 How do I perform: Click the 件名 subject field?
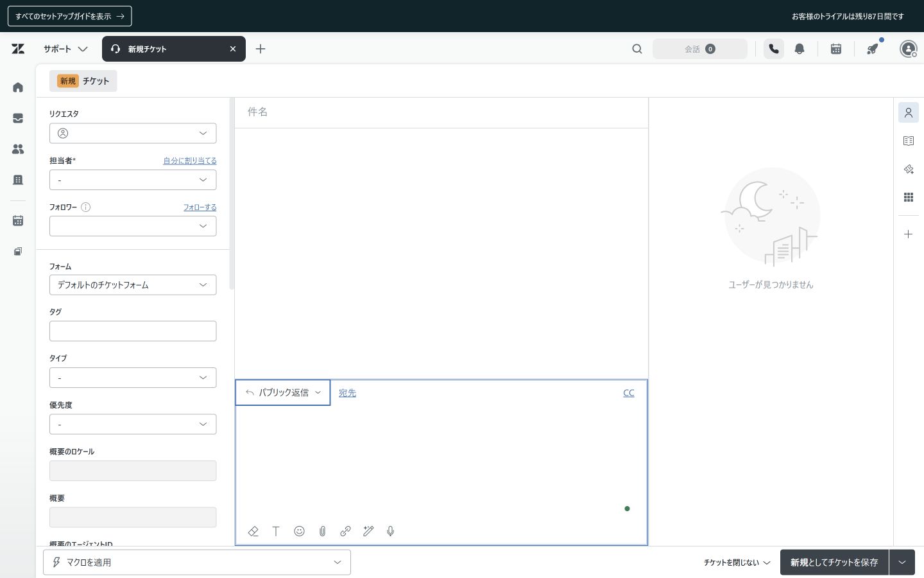(x=441, y=112)
